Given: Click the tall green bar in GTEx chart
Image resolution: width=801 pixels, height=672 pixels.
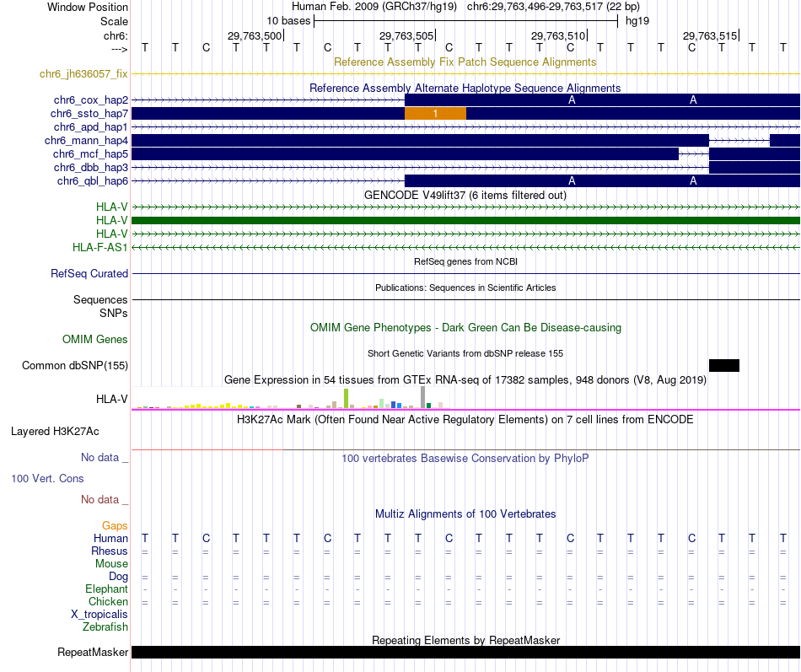Looking at the screenshot, I should [x=346, y=399].
